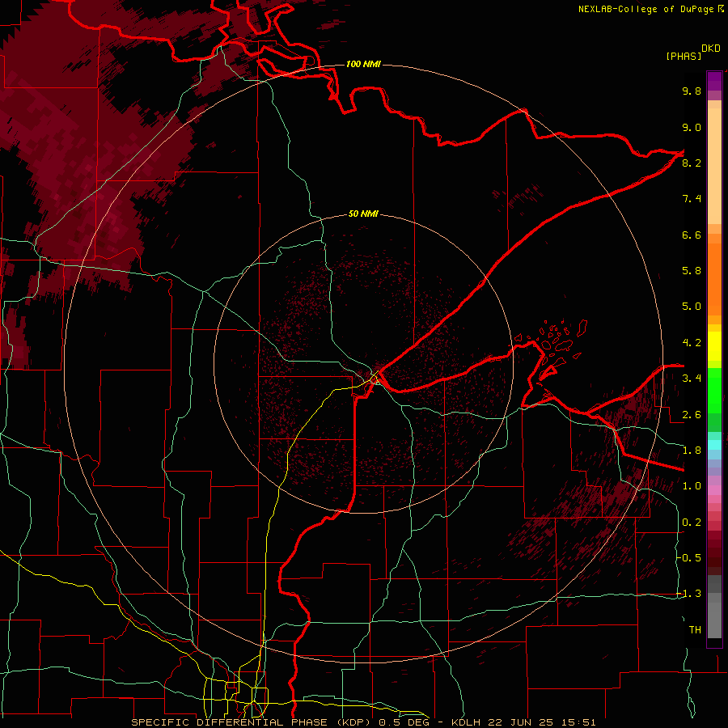Viewport: 728px width, 728px height.
Task: Click the Specific Differential Phase KDLH caption
Action: [363, 722]
